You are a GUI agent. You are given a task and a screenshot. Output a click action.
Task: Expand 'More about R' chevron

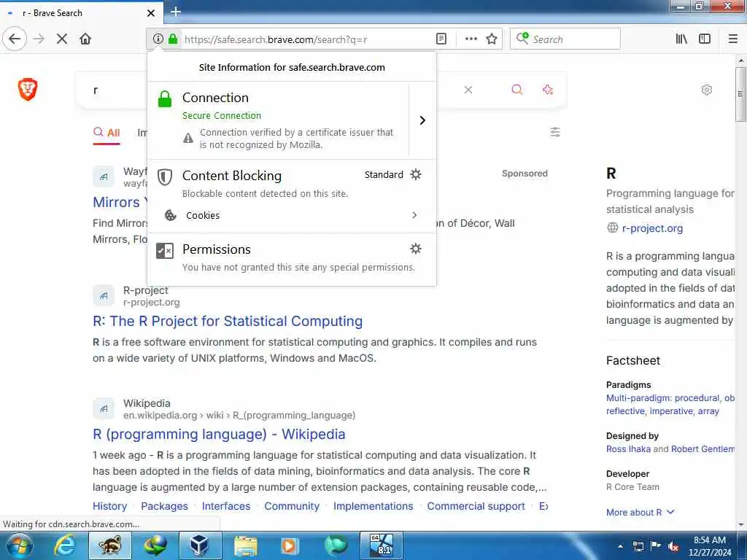coord(670,512)
